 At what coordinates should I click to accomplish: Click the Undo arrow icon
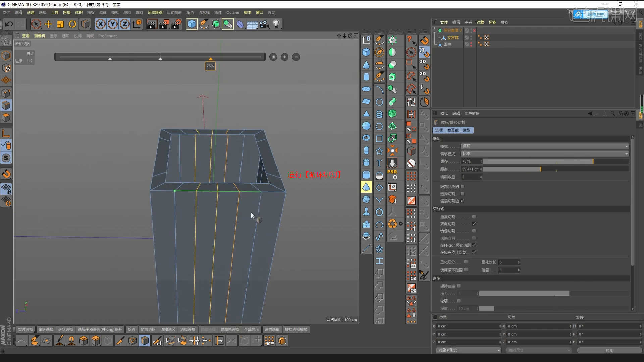pyautogui.click(x=9, y=24)
